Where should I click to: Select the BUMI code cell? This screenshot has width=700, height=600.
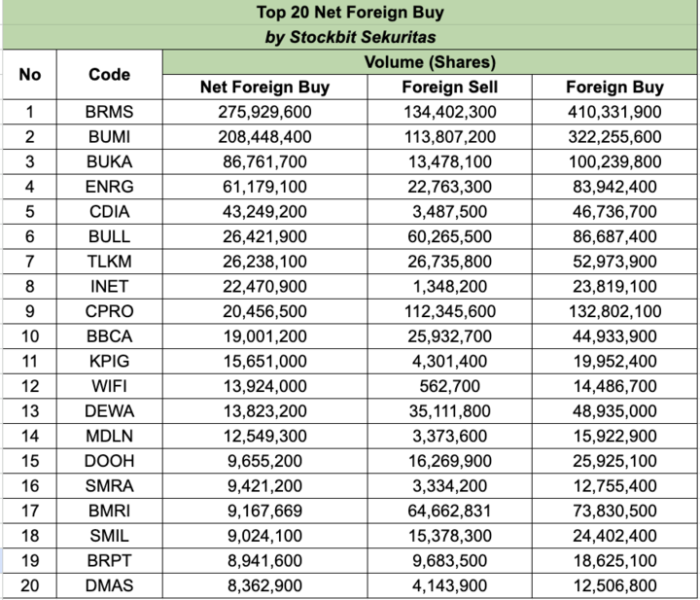pyautogui.click(x=109, y=136)
